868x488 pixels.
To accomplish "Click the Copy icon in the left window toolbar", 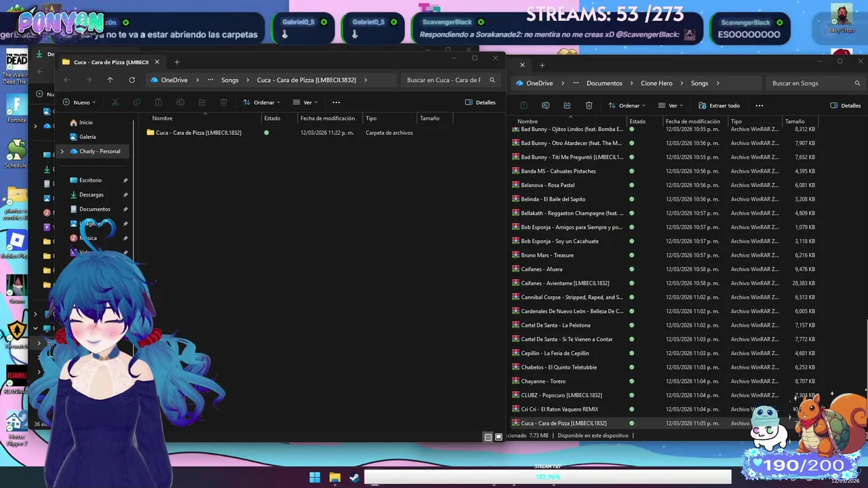I will (x=137, y=102).
